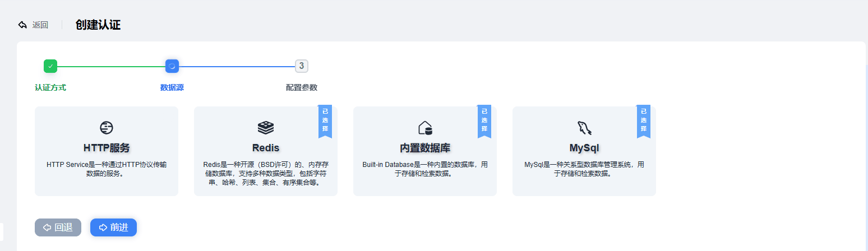Click the 内置数据库 house-database icon
This screenshot has width=868, height=251.
(425, 128)
